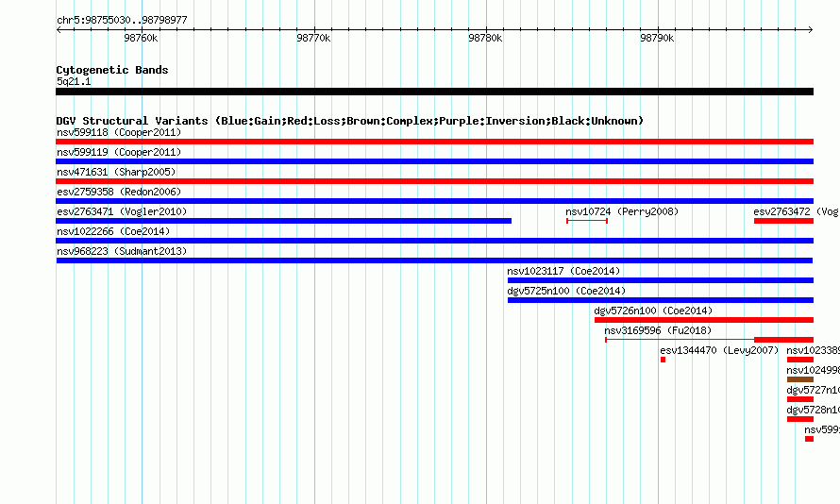
Task: Click the left arrowhead of the ruler
Action: [59, 29]
